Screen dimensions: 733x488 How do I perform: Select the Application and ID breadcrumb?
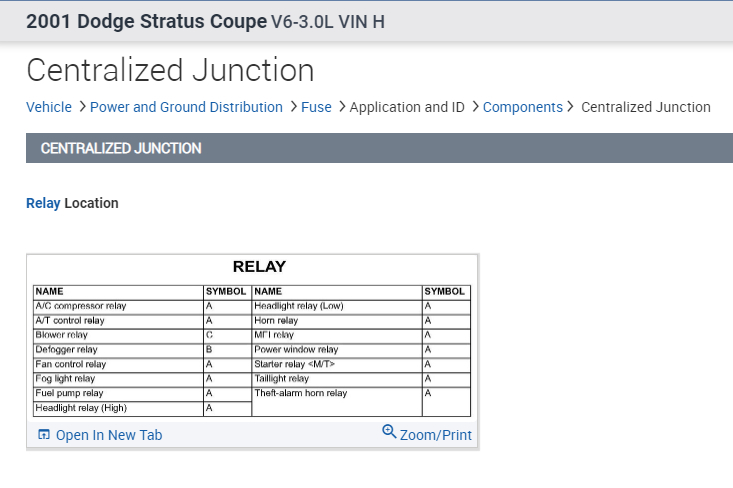(x=407, y=107)
